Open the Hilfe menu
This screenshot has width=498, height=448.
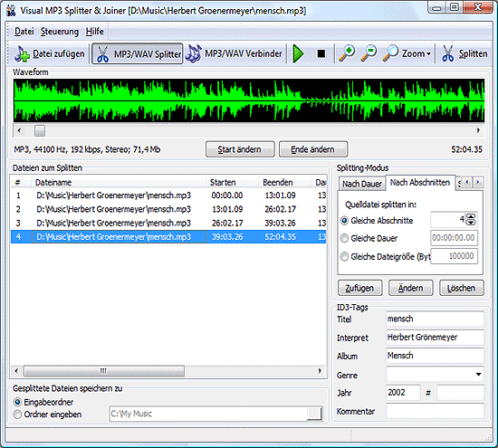coord(95,32)
